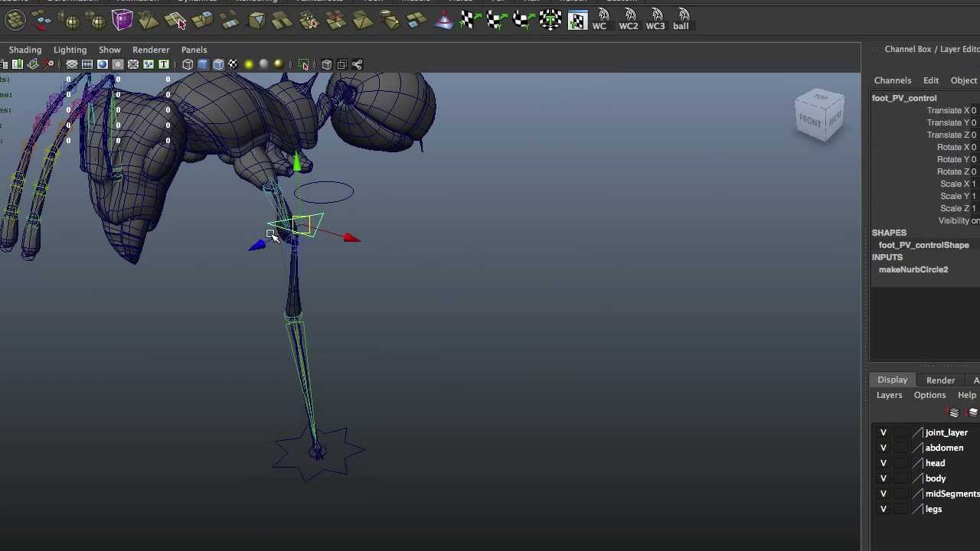The width and height of the screenshot is (980, 551).
Task: Click the UV texture editor checkered window icon
Action: (x=577, y=20)
